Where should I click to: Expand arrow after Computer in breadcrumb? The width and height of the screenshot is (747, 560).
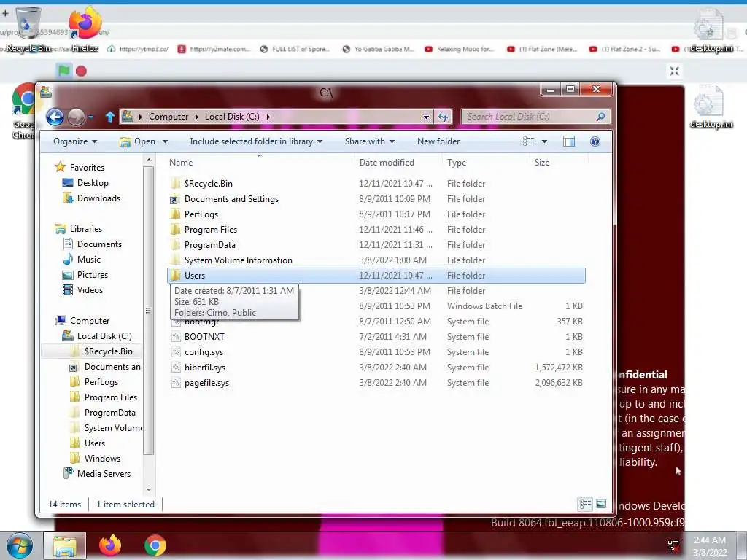(x=196, y=117)
